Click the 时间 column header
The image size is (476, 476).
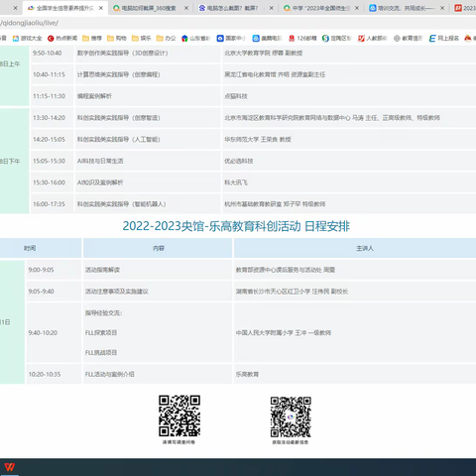point(41,248)
